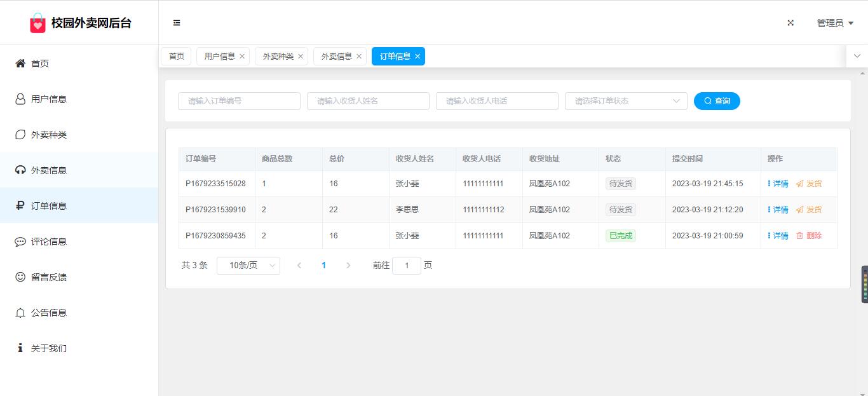Click the campus takeout shopping bag logo

pyautogui.click(x=38, y=24)
